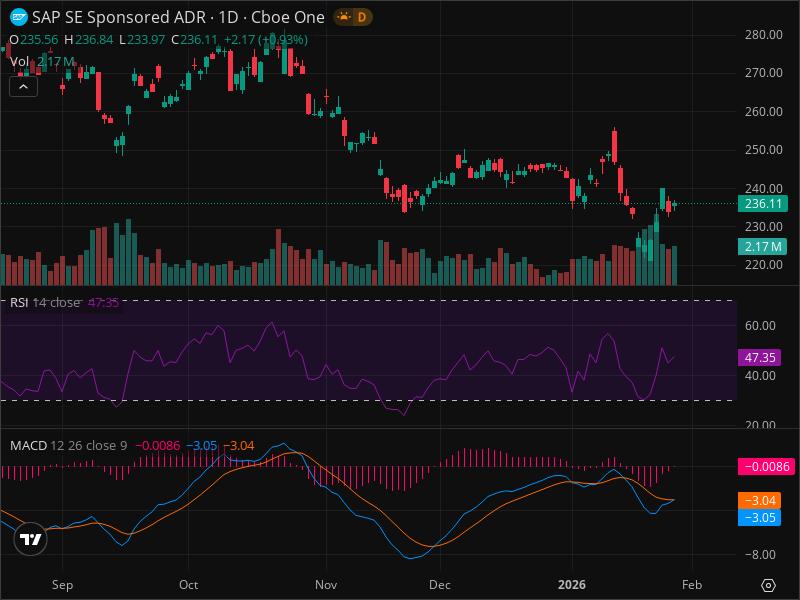Click the L 233.97 low value
Screen dimensions: 800x600
[x=142, y=40]
